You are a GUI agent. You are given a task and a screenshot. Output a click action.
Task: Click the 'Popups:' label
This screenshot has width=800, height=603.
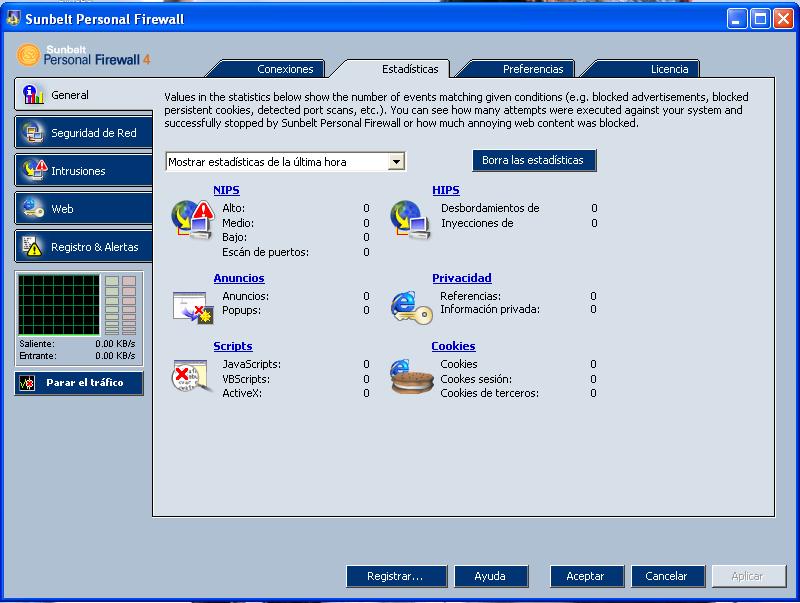pyautogui.click(x=241, y=310)
